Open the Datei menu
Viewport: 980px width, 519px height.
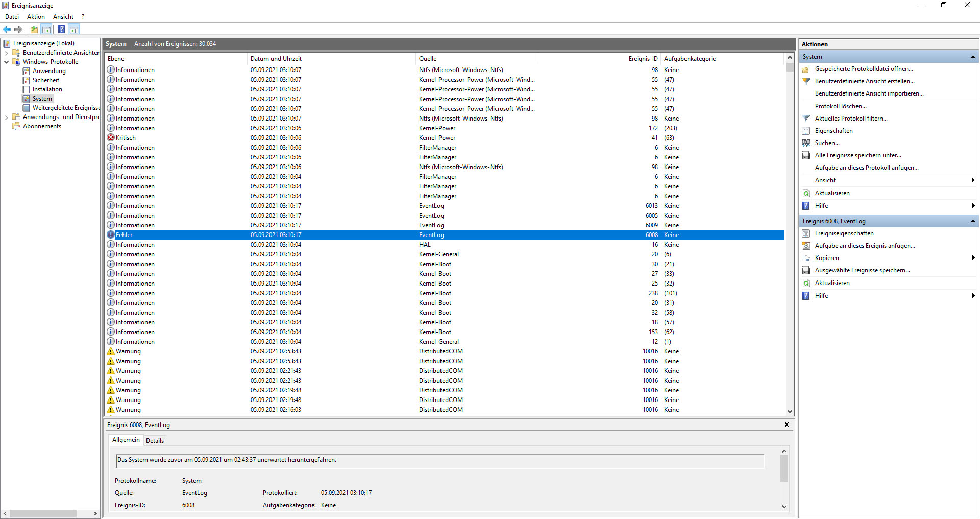click(12, 17)
